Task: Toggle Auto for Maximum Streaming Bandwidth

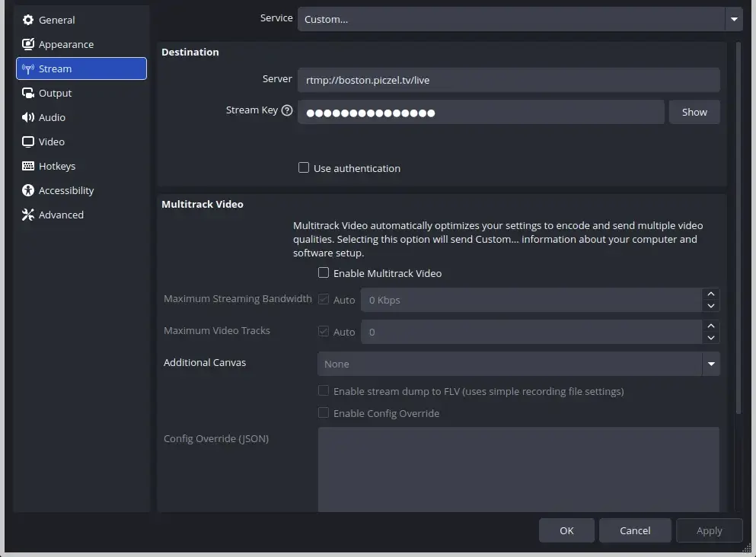Action: [x=324, y=299]
